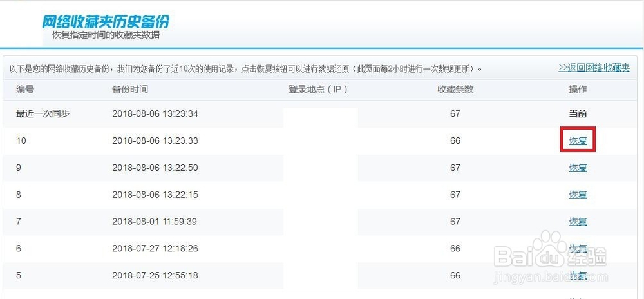The image size is (644, 299).
Task: Click the subtitle 恢复指定时间的收藏夹数据
Action: point(106,35)
